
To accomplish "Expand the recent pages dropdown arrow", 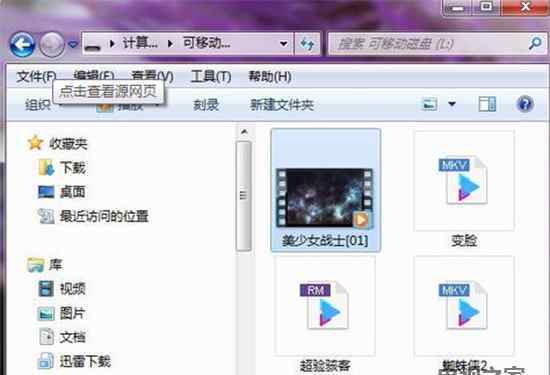I will [x=73, y=45].
